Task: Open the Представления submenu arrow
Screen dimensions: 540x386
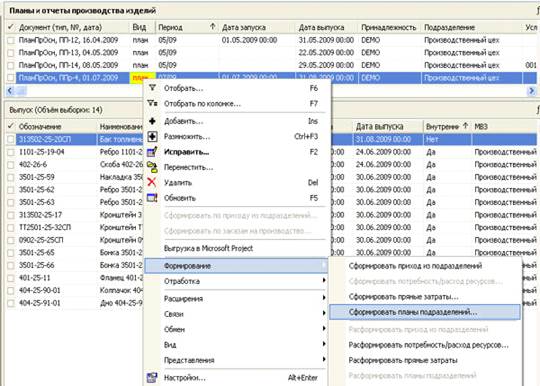Action: (x=324, y=359)
